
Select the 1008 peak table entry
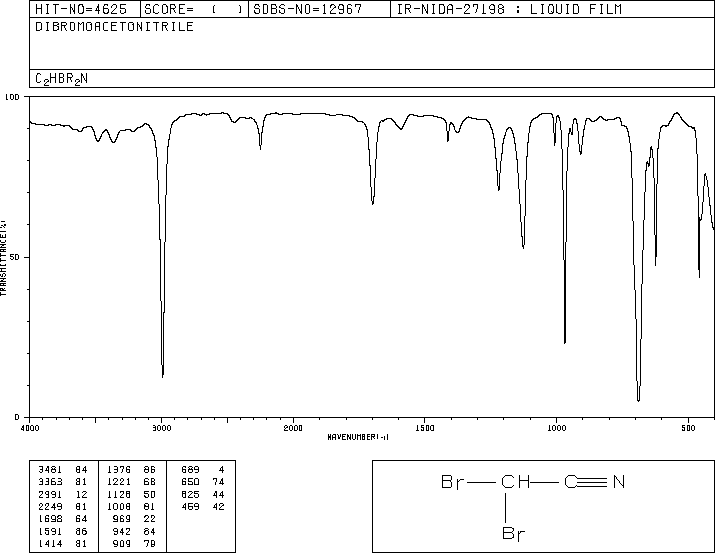point(131,506)
